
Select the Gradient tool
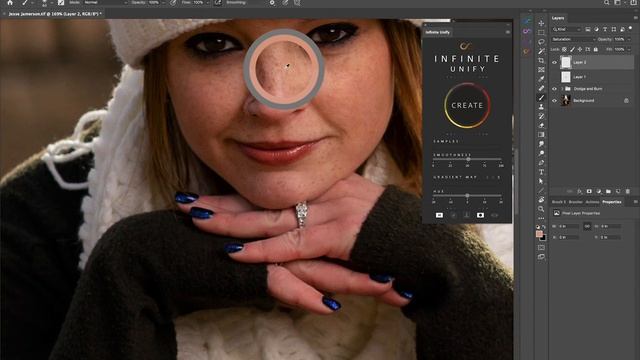[541, 135]
